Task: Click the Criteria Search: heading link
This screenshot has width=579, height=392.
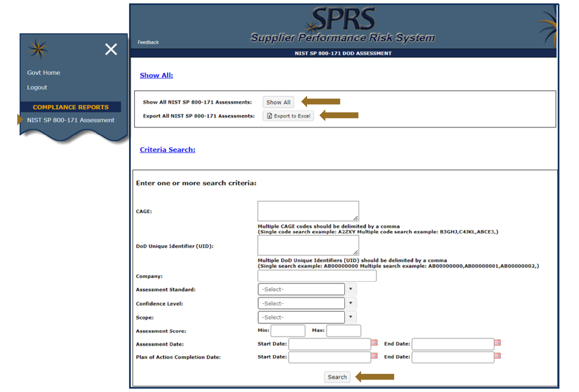Action: tap(167, 150)
